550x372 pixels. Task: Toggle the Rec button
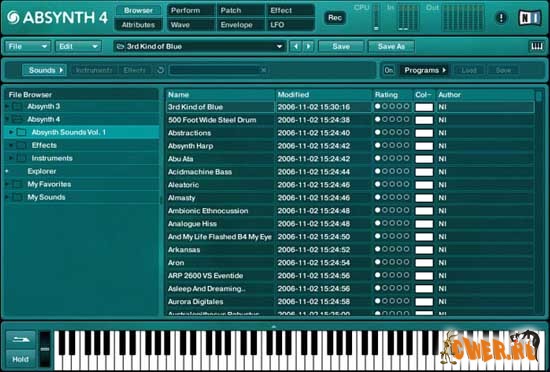[335, 18]
